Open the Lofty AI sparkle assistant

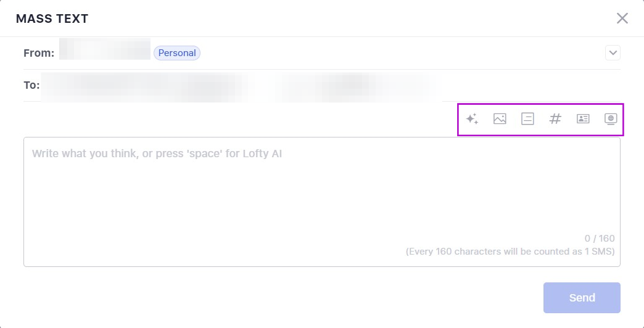click(472, 119)
